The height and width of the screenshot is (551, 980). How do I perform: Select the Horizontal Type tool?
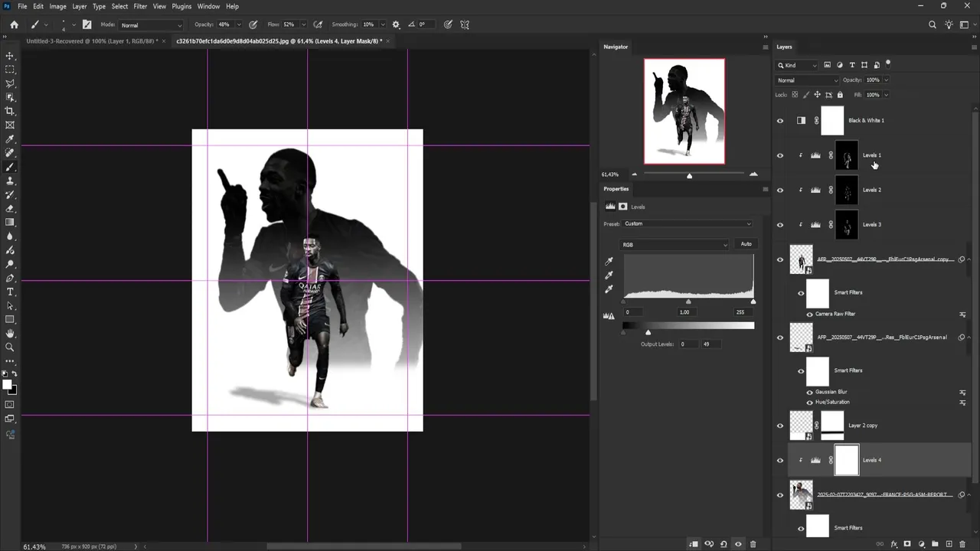pos(10,292)
